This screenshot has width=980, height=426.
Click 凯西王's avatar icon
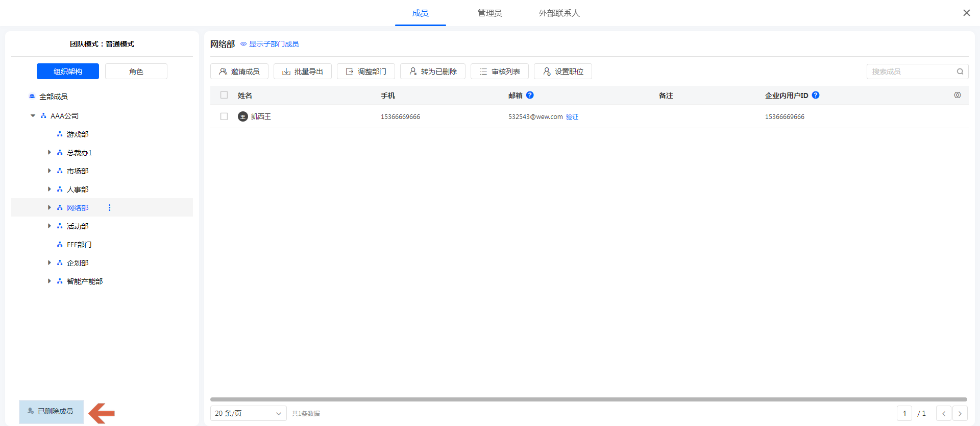[243, 116]
